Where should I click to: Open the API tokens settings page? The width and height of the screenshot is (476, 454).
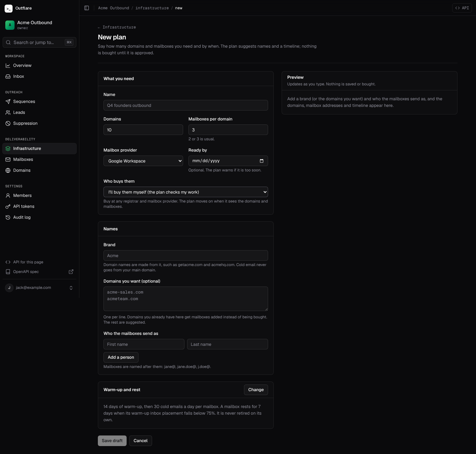(39, 206)
